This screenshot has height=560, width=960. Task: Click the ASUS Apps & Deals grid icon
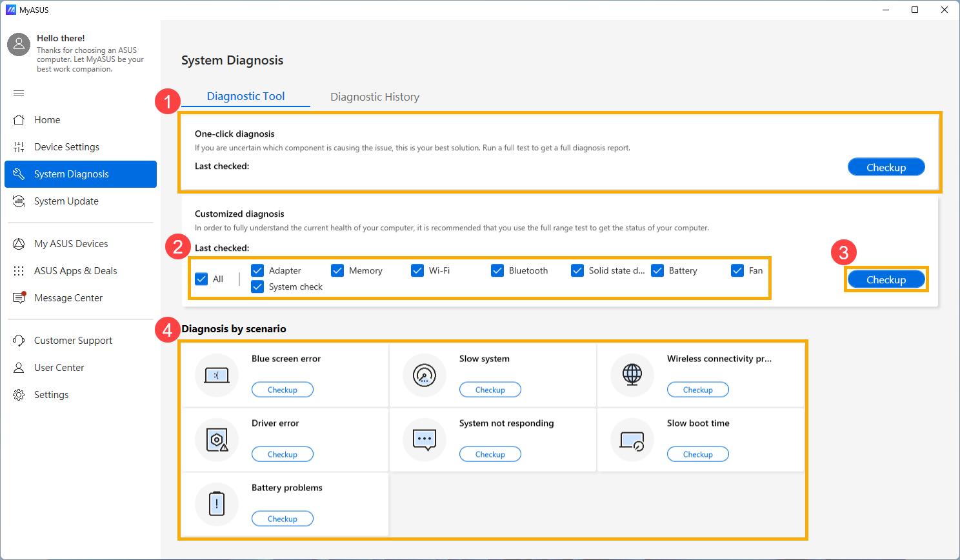coord(19,271)
